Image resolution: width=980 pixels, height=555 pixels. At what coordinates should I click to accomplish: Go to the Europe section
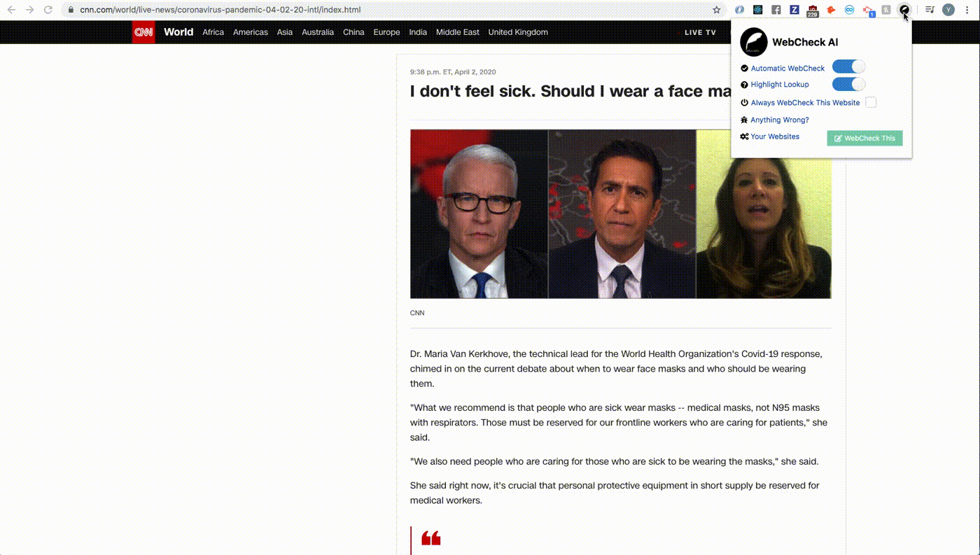pyautogui.click(x=386, y=32)
